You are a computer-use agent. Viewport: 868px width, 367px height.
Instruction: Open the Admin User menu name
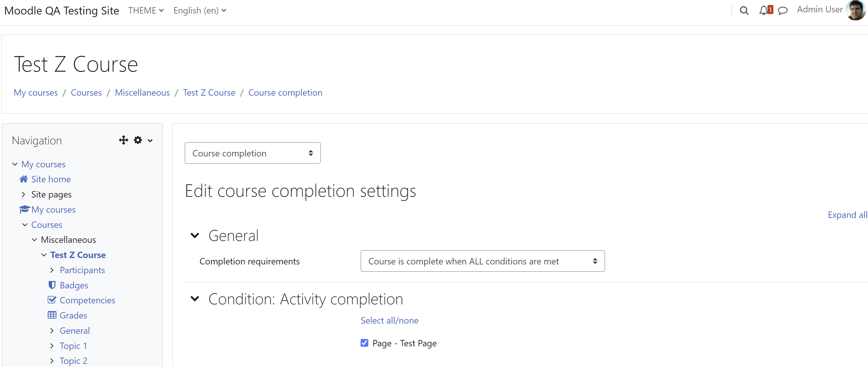click(x=819, y=9)
